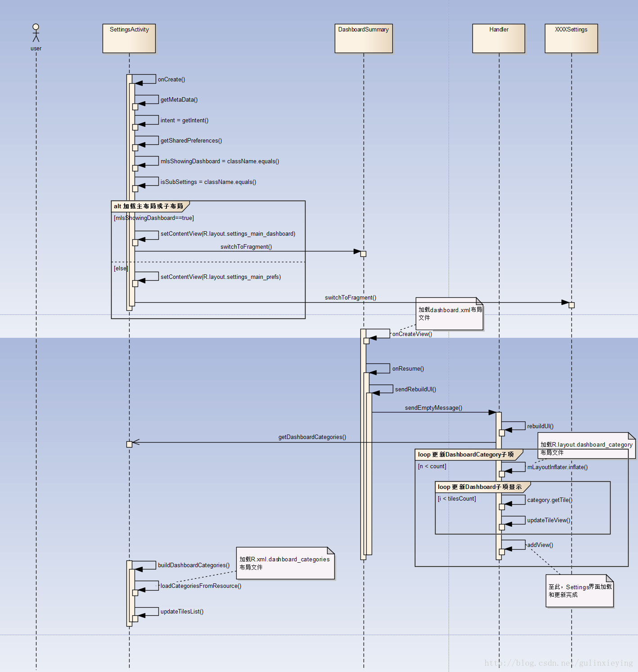Select setContentView(R.layout.settings_main_prefs) label

pyautogui.click(x=220, y=277)
